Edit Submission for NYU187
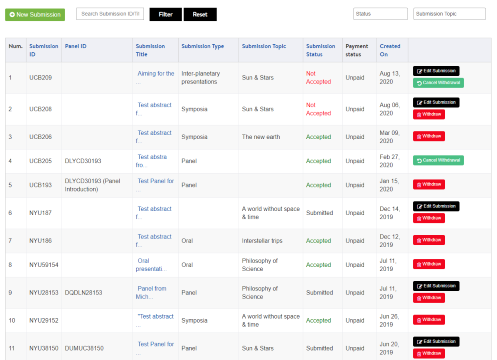This screenshot has width=497, height=360. [436, 206]
